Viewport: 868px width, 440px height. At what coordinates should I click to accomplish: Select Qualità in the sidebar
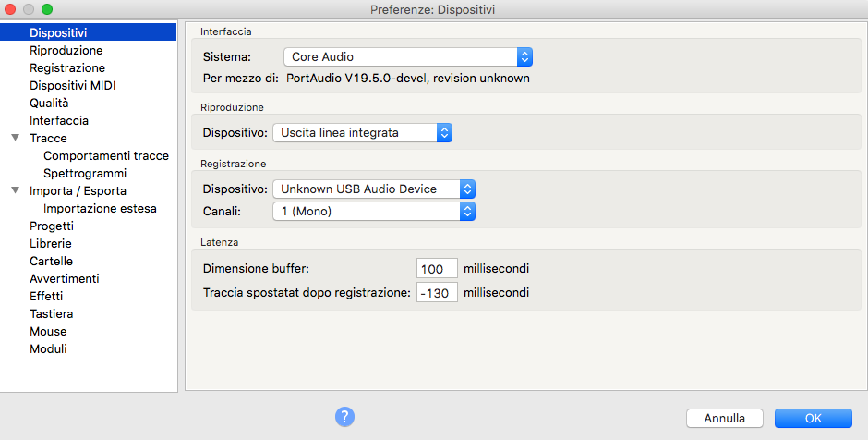(49, 104)
